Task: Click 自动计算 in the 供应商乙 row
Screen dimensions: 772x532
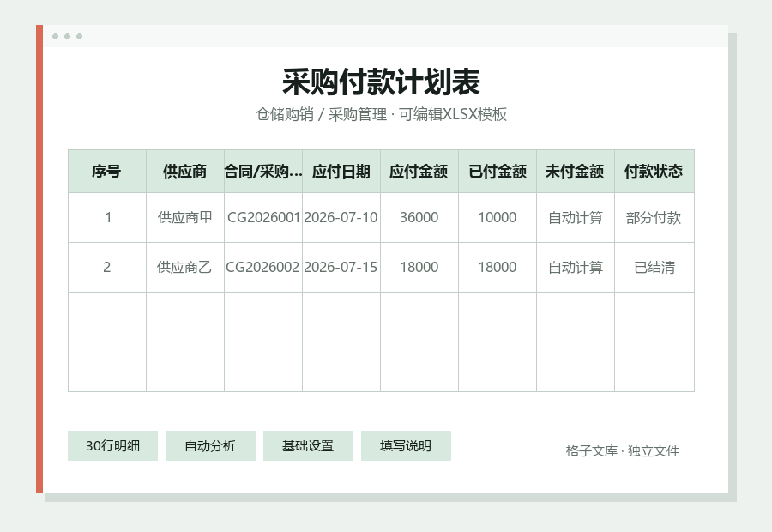Action: tap(576, 268)
